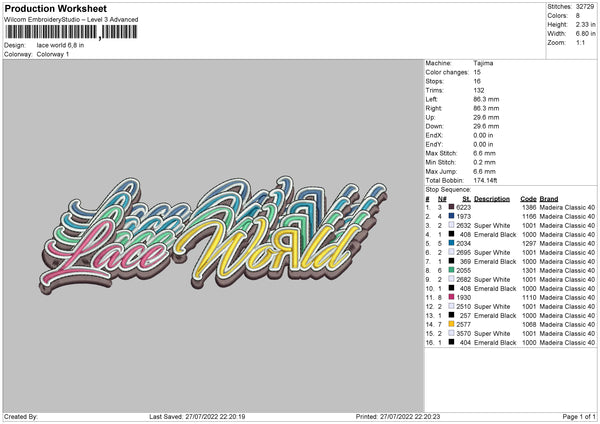Click the min stitch value '0.2 mm'
This screenshot has height=424, width=600.
click(484, 162)
